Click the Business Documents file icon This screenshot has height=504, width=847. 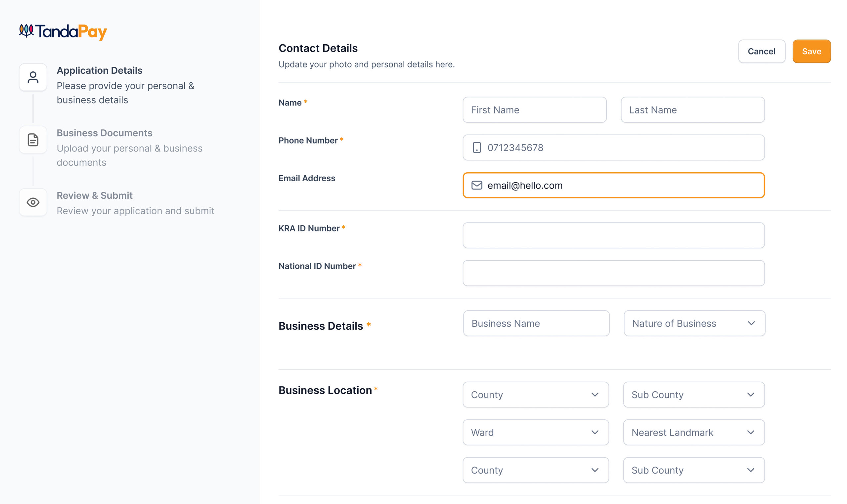coord(33,140)
